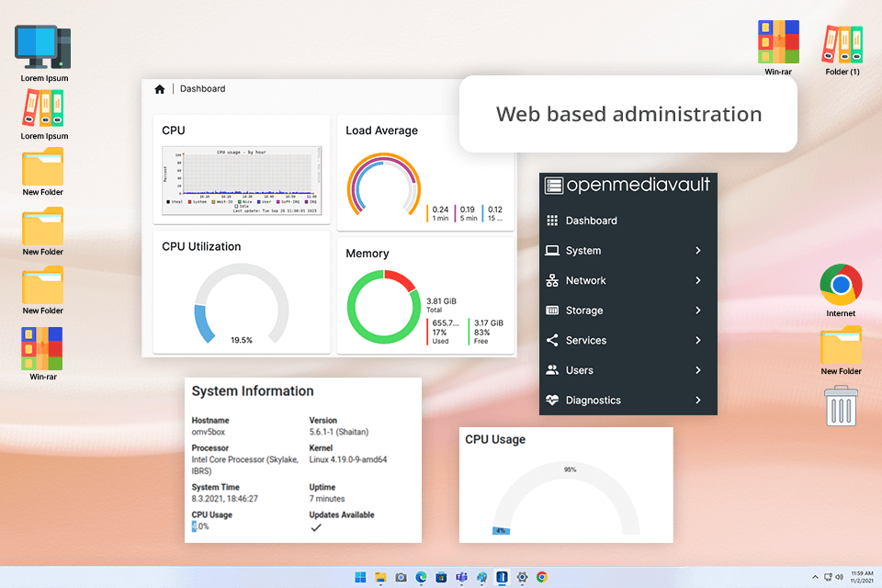882x588 pixels.
Task: Launch Chrome from the taskbar
Action: pyautogui.click(x=542, y=577)
